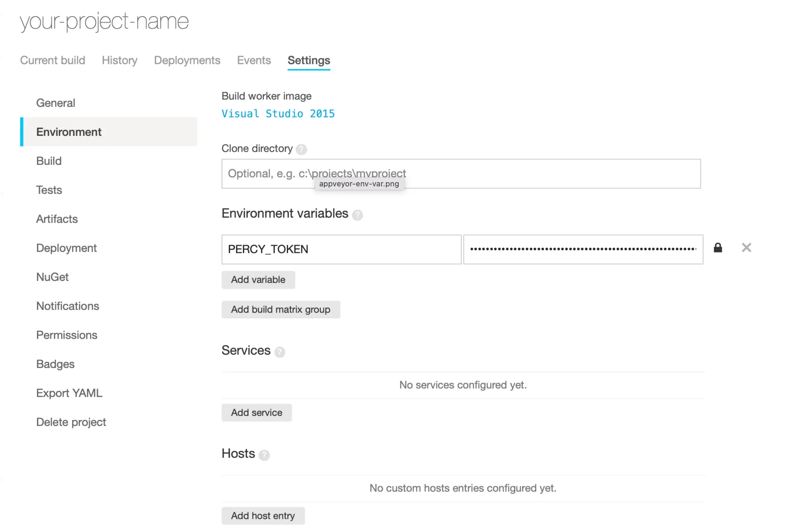
Task: Click help icon next to Environment variables
Action: [357, 215]
